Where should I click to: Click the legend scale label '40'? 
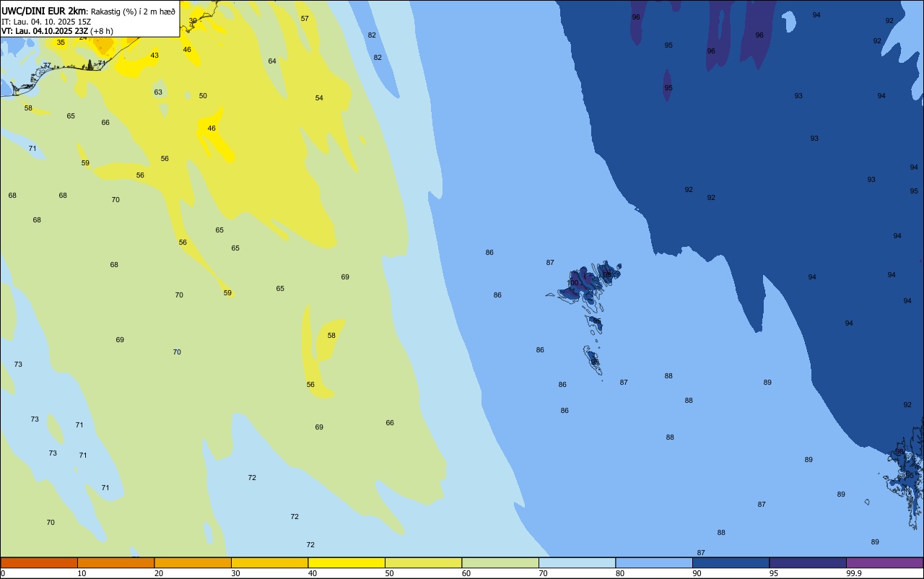click(313, 573)
